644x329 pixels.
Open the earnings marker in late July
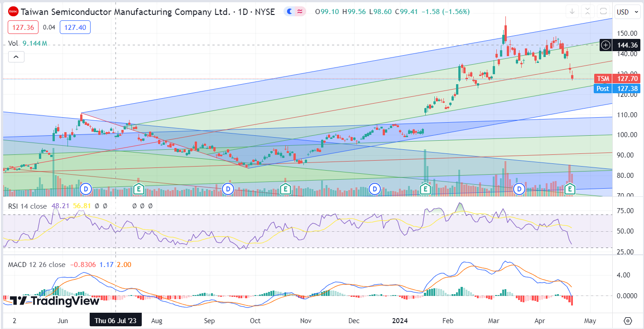click(x=139, y=188)
